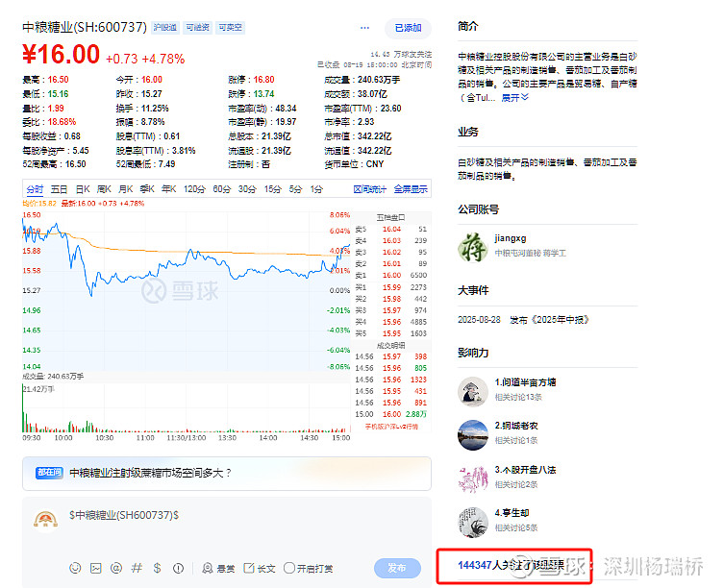Open influencer 铜城老农 profile
The image size is (724, 588).
click(x=515, y=426)
